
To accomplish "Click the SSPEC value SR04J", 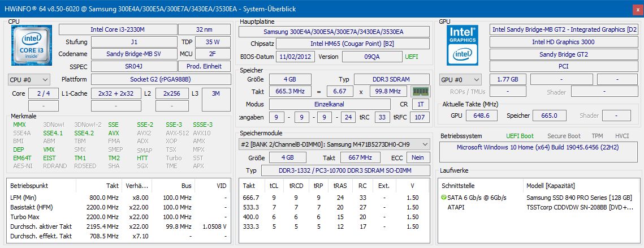I will pos(135,66).
